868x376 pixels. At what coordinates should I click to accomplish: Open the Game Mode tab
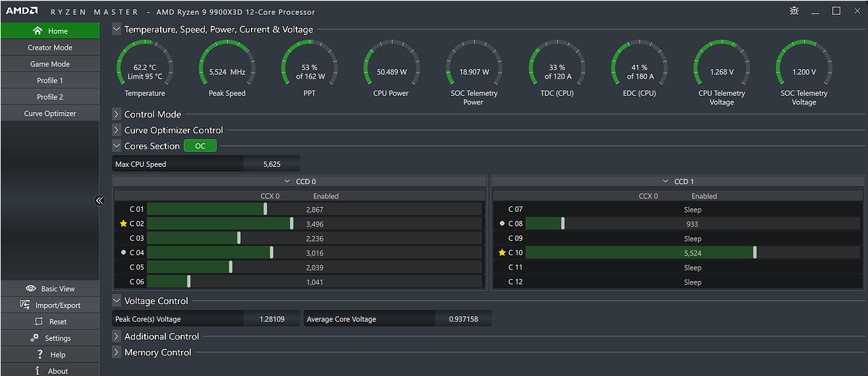[x=50, y=64]
